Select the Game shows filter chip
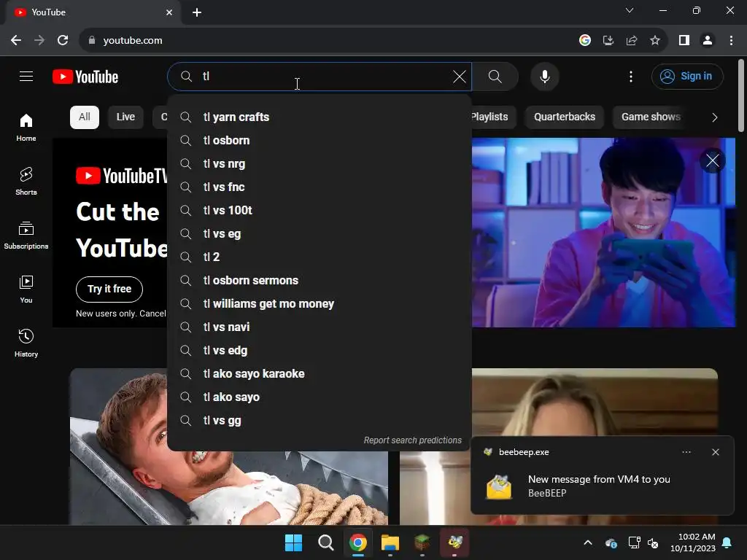The width and height of the screenshot is (747, 560). tap(650, 117)
